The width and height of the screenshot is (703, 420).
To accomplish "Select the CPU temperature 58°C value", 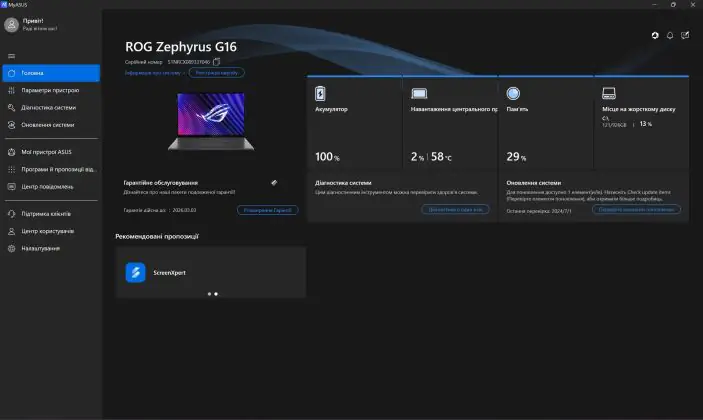I will point(442,156).
